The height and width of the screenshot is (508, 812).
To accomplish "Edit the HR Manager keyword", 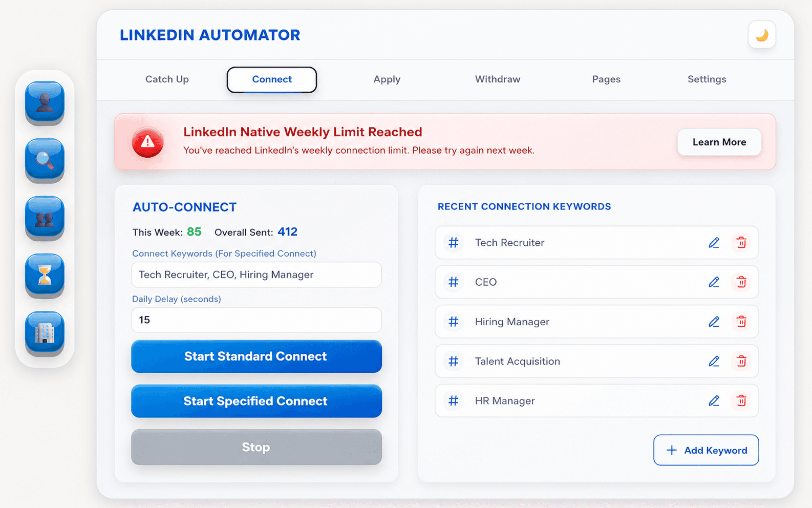I will point(714,401).
